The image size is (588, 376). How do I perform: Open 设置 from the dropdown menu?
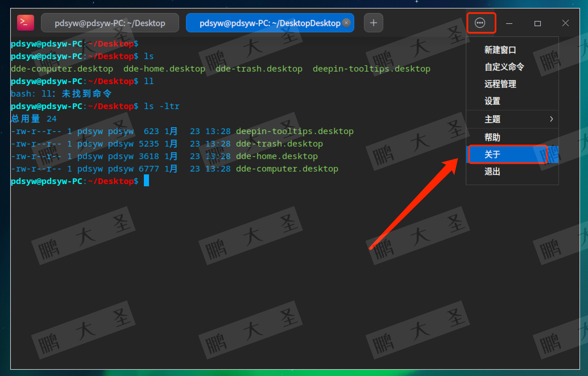[x=492, y=101]
